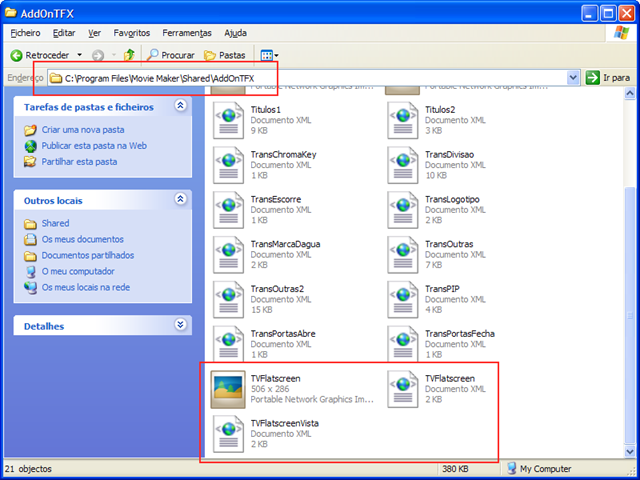Open the forward history dropdown arrow
640x480 pixels.
coord(114,55)
